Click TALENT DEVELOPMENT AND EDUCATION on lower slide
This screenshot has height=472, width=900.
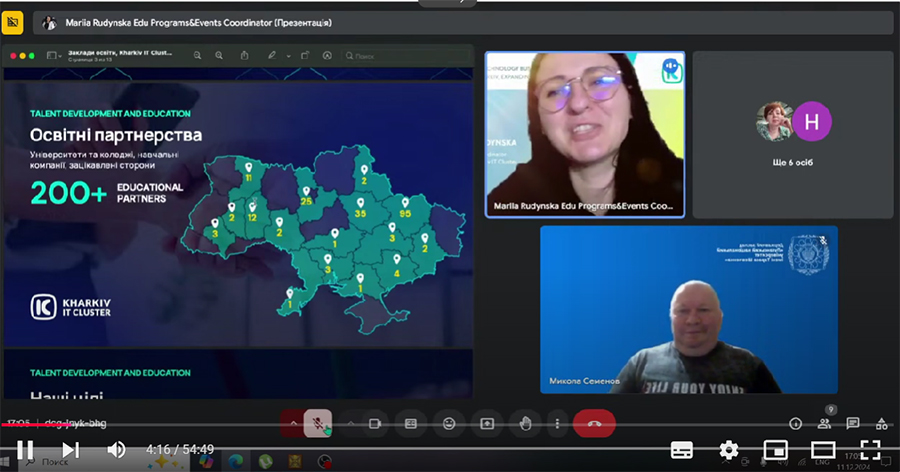[x=110, y=373]
